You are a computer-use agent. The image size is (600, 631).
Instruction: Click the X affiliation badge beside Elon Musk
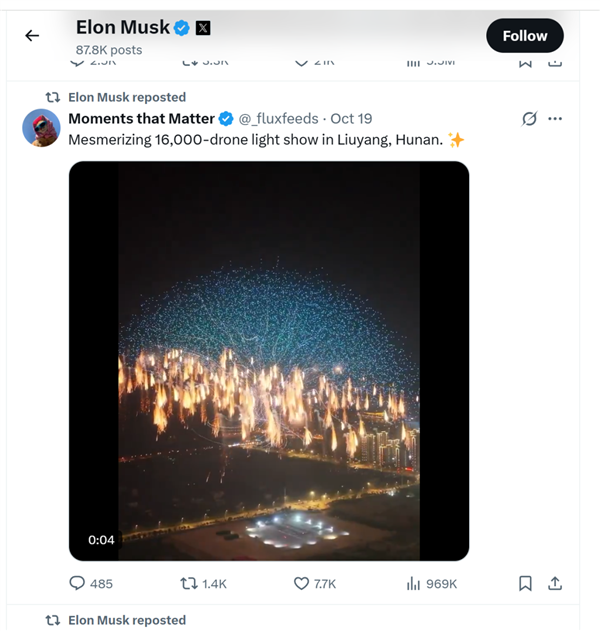click(x=203, y=28)
